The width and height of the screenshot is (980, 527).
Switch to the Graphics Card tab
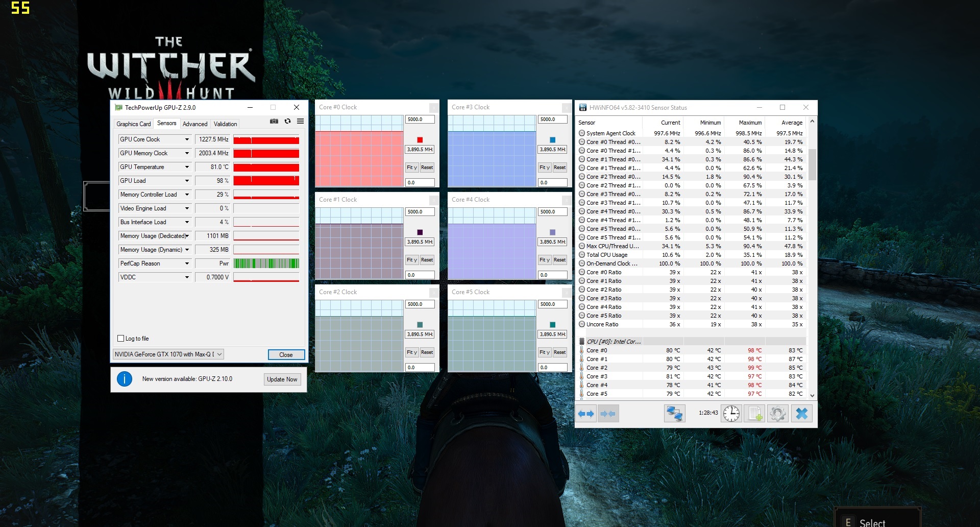tap(133, 124)
